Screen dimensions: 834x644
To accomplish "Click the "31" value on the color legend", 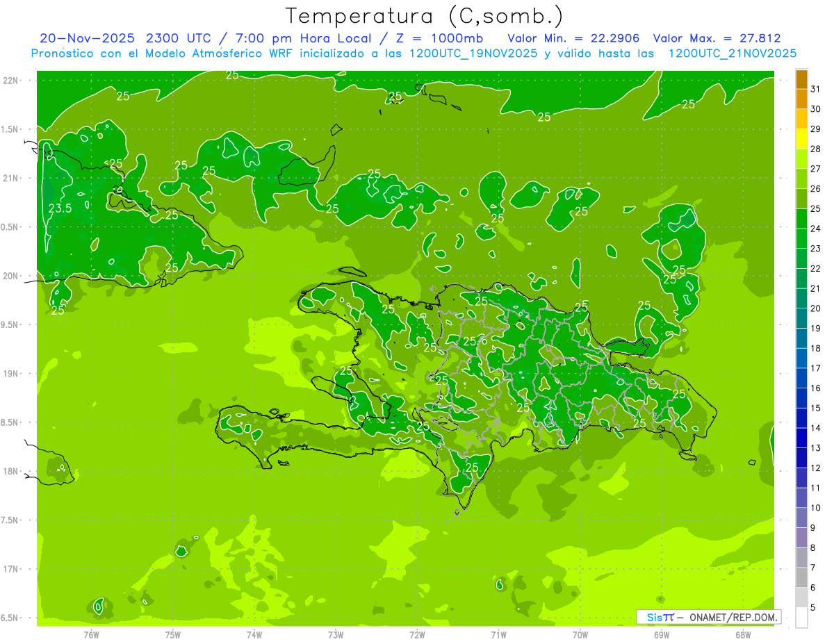I will point(815,89).
